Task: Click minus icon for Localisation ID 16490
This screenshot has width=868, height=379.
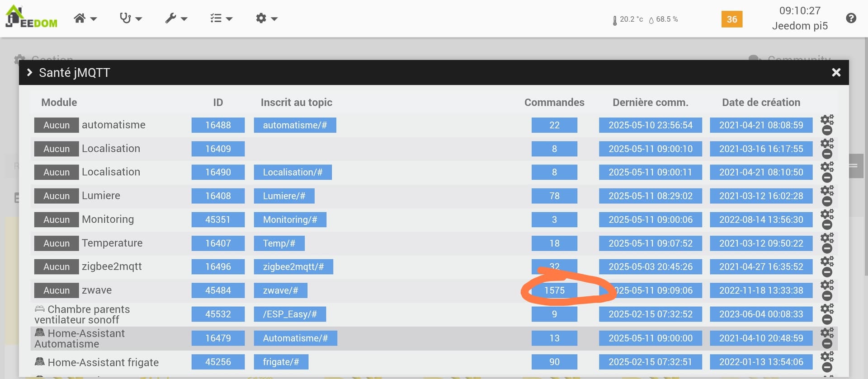Action: pyautogui.click(x=827, y=178)
